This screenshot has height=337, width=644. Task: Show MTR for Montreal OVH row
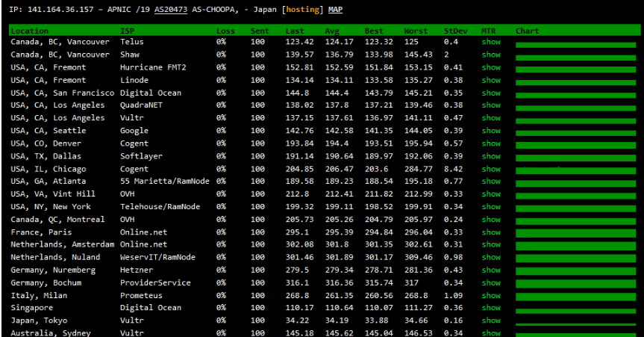click(x=491, y=220)
